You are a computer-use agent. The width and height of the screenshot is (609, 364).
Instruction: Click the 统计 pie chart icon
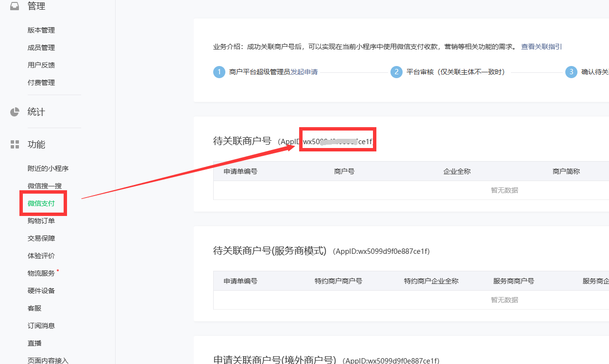[x=15, y=112]
